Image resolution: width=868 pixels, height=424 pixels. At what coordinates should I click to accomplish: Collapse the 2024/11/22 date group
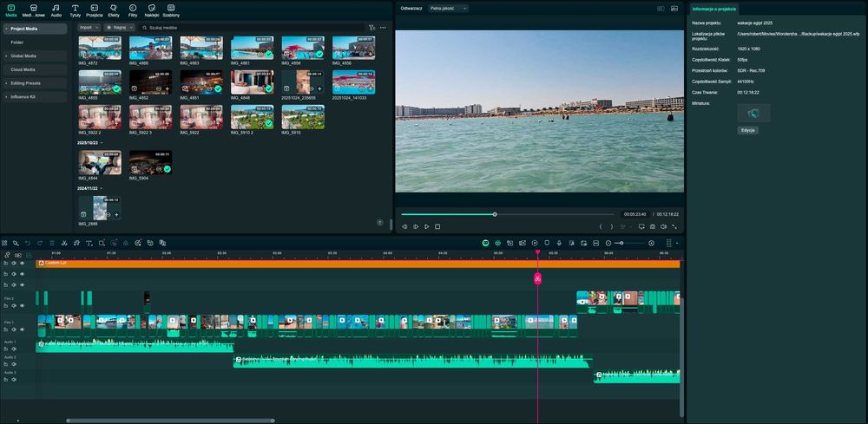102,188
